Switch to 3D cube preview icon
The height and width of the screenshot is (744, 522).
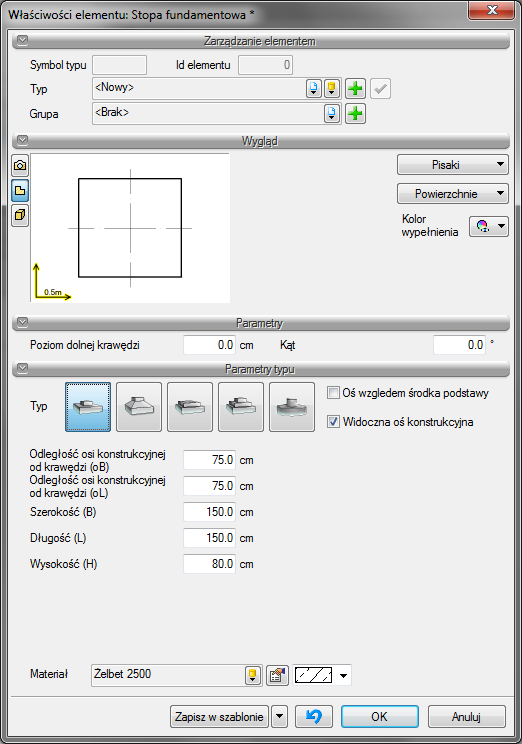[20, 215]
